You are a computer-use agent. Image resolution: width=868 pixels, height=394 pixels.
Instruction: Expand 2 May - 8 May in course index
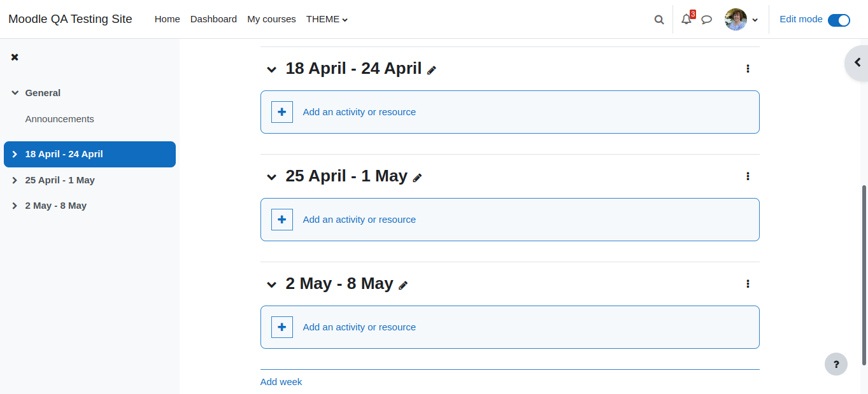coord(15,206)
